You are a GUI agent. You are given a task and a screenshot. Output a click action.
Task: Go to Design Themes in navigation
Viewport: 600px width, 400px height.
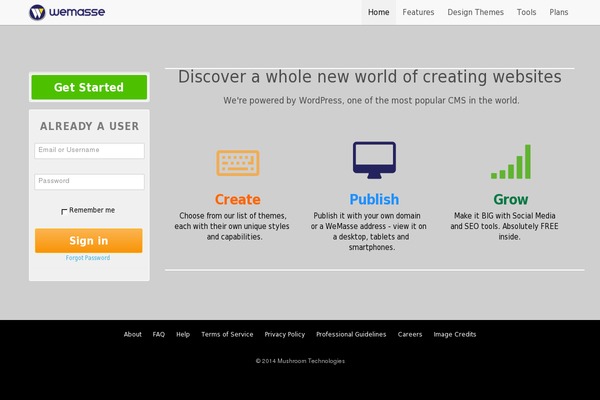[475, 13]
